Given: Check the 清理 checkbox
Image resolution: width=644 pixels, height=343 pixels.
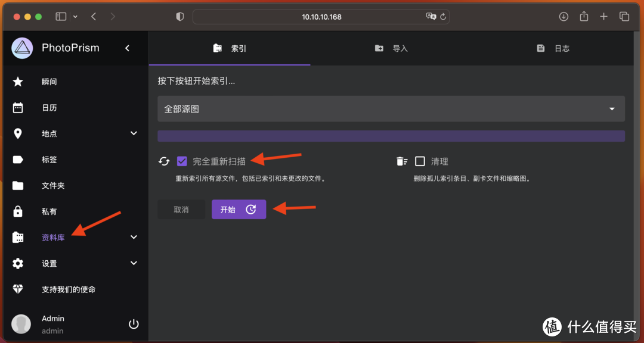Looking at the screenshot, I should [420, 161].
